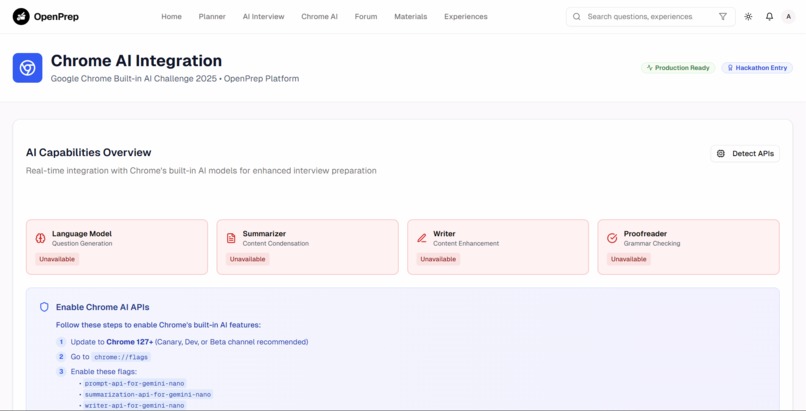Open the search filter funnel icon
The height and width of the screenshot is (411, 806).
point(723,16)
